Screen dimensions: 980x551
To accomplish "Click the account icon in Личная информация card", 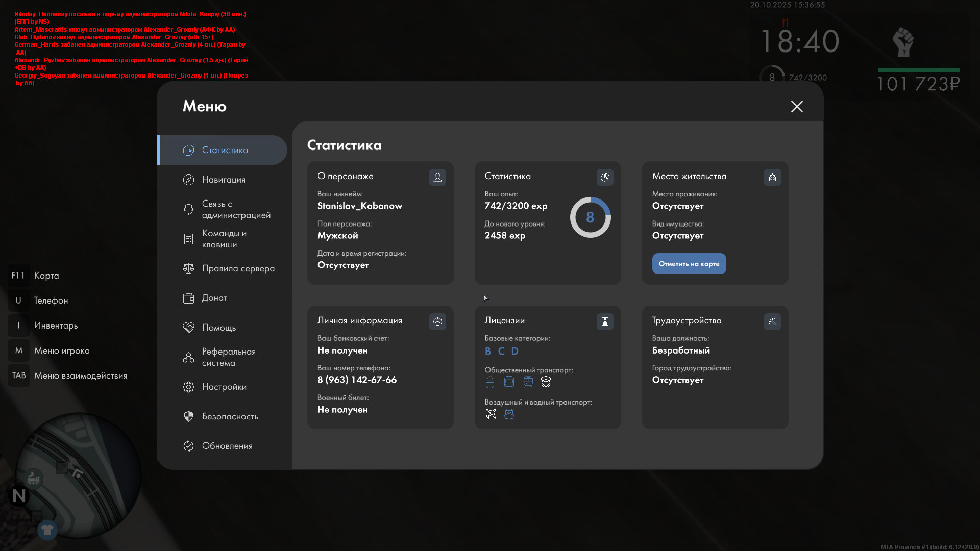I will 437,321.
